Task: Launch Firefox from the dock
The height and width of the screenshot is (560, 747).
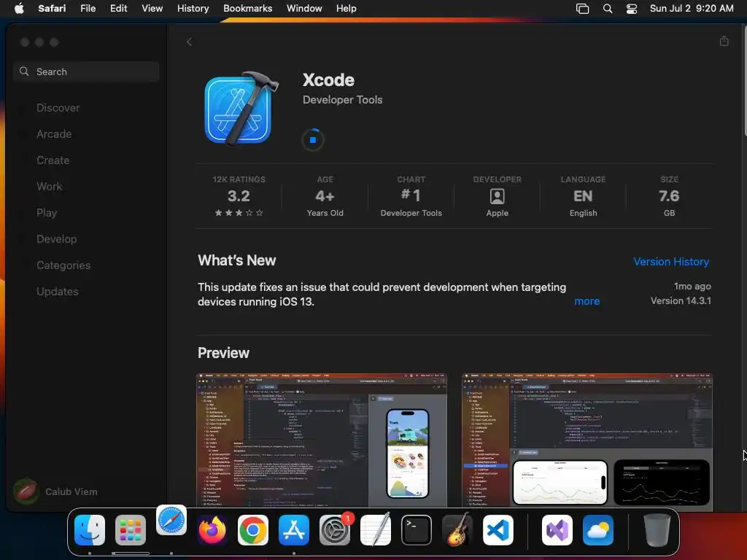Action: 212,530
